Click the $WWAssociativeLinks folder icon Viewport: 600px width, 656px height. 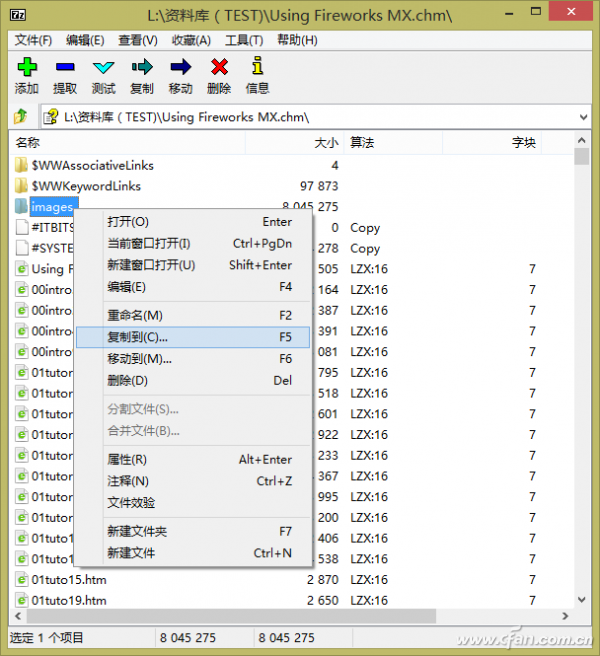tap(21, 165)
